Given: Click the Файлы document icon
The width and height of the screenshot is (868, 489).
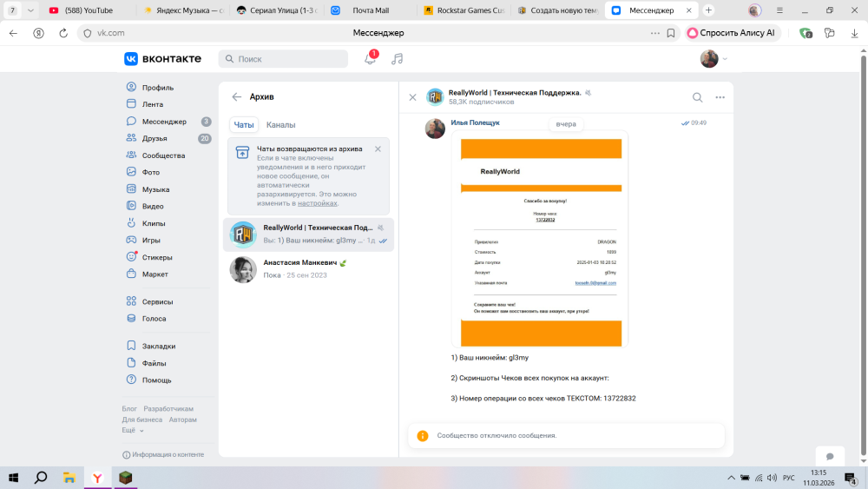Looking at the screenshot, I should [131, 363].
